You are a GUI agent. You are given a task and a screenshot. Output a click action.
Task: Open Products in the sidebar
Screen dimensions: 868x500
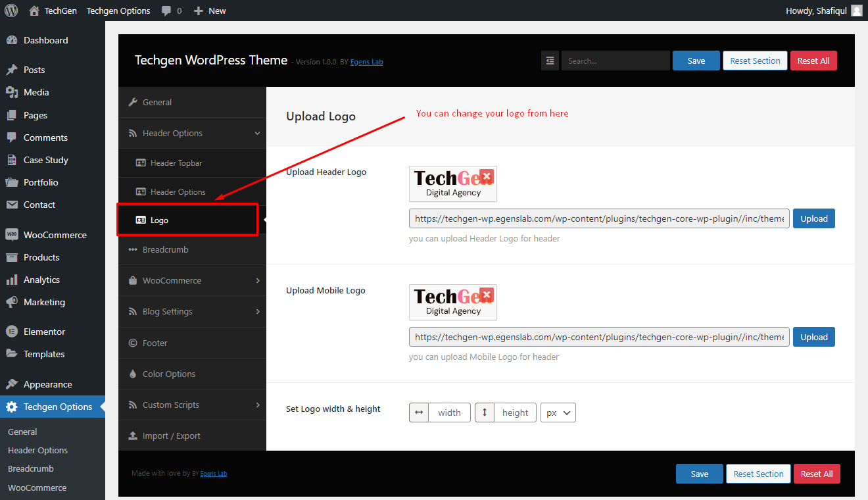coord(53,257)
